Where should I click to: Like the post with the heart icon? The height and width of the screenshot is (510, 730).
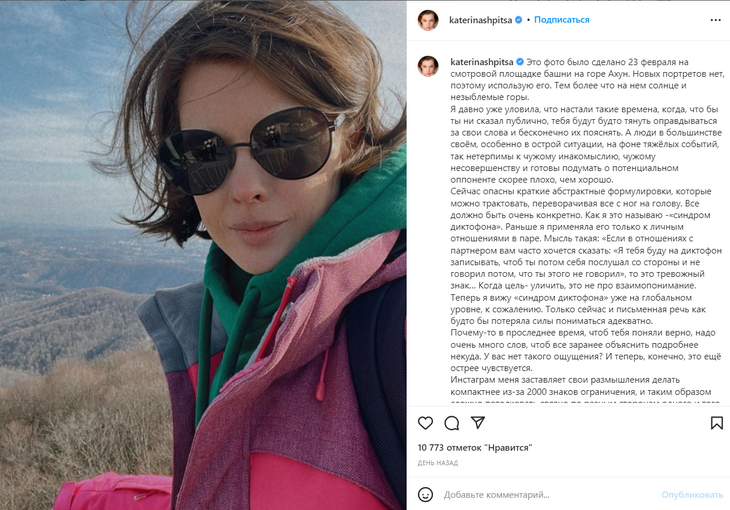425,423
